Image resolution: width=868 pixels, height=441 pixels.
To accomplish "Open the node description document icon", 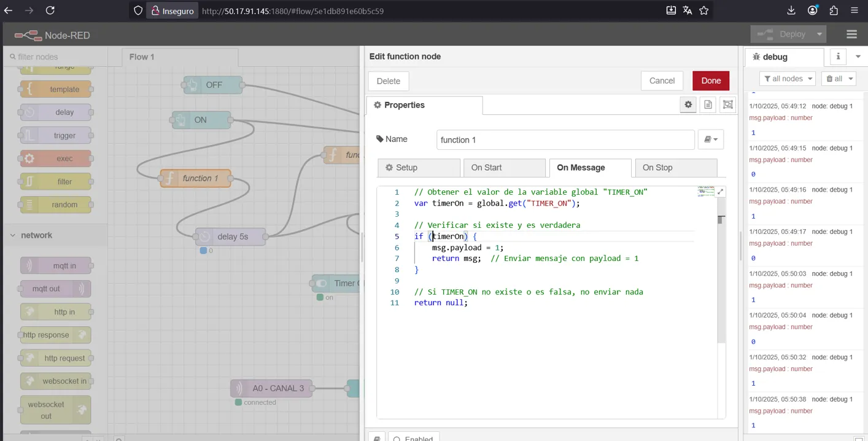I will pos(708,105).
